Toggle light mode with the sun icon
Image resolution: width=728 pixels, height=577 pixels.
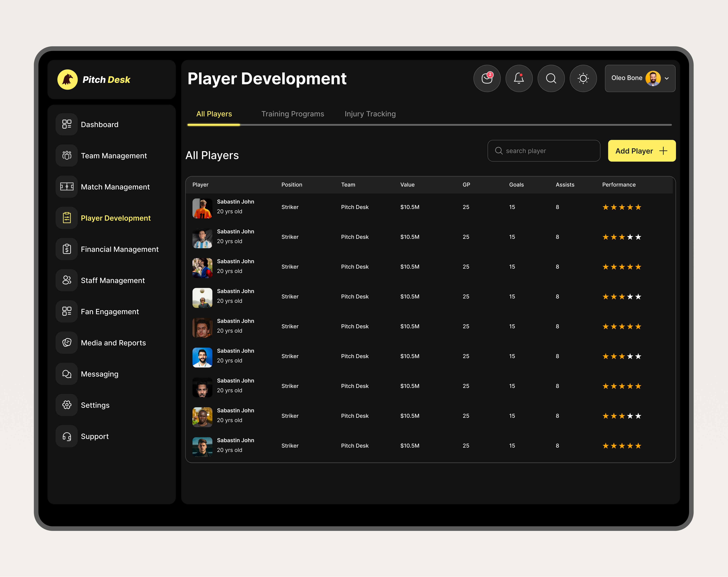click(x=583, y=78)
